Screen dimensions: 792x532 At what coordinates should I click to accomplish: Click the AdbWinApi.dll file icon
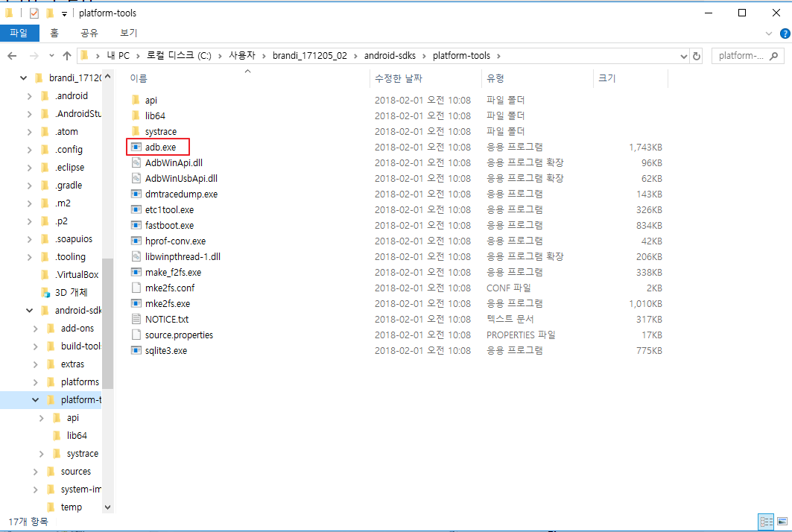[136, 162]
